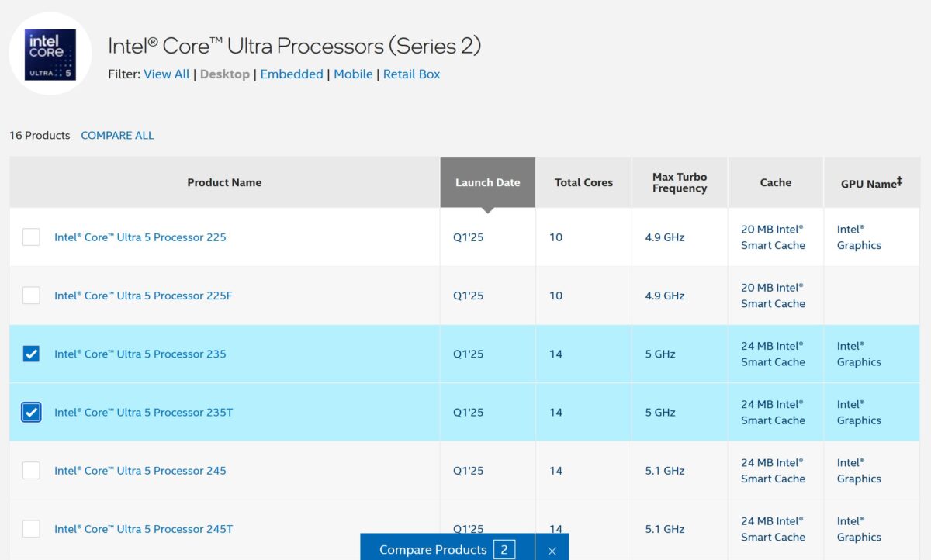The height and width of the screenshot is (560, 931).
Task: Select checkbox for Ultra 5 Processor 245T
Action: coord(31,528)
